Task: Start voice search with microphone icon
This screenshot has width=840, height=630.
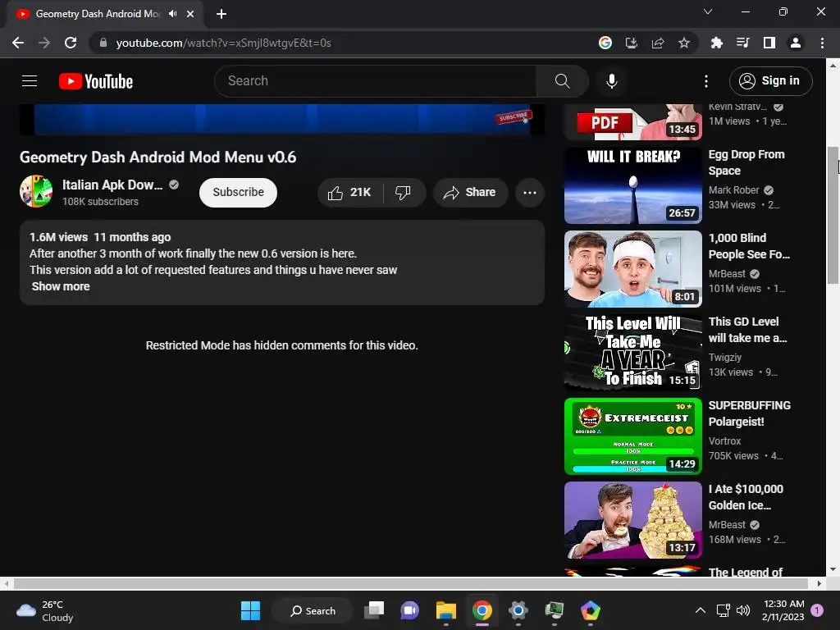Action: point(611,81)
